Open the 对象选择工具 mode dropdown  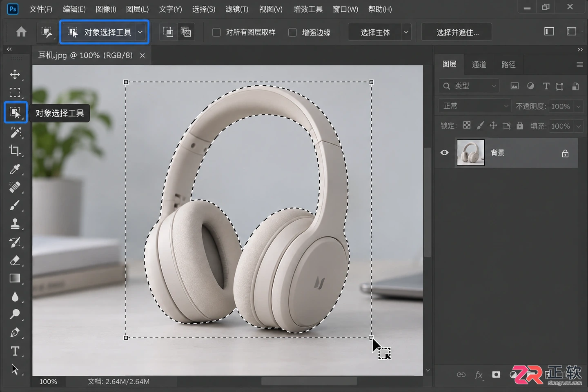140,32
